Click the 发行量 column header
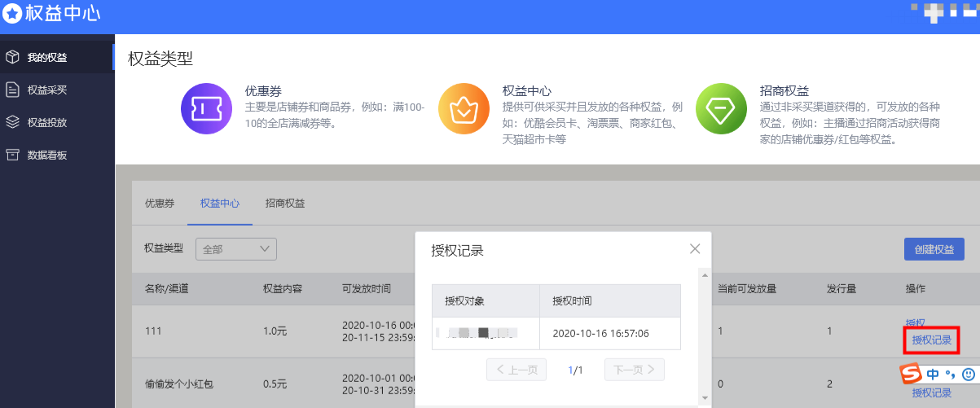Viewport: 980px width, 408px height. click(841, 289)
